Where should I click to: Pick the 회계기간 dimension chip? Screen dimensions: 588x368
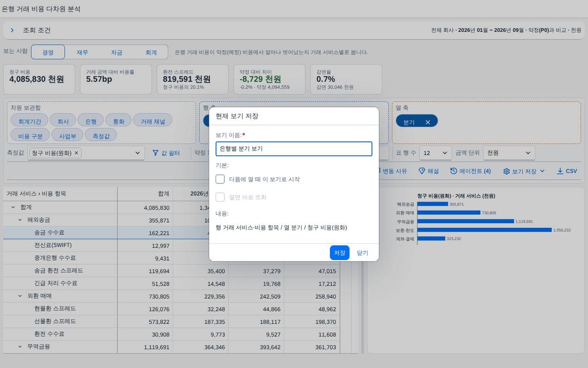29,121
